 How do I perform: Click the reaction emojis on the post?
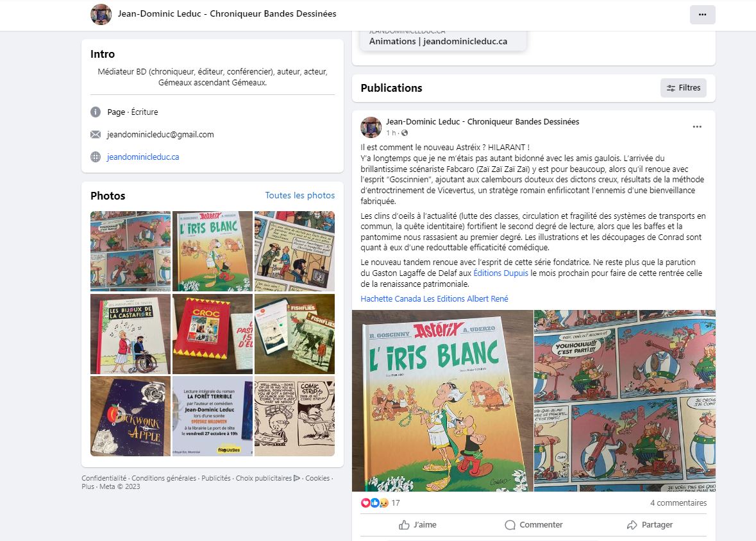pyautogui.click(x=374, y=503)
